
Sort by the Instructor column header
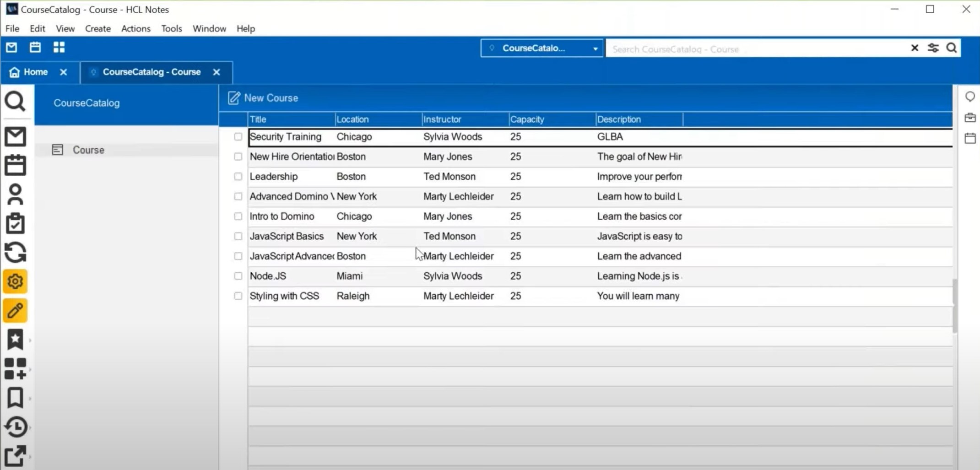pyautogui.click(x=466, y=119)
